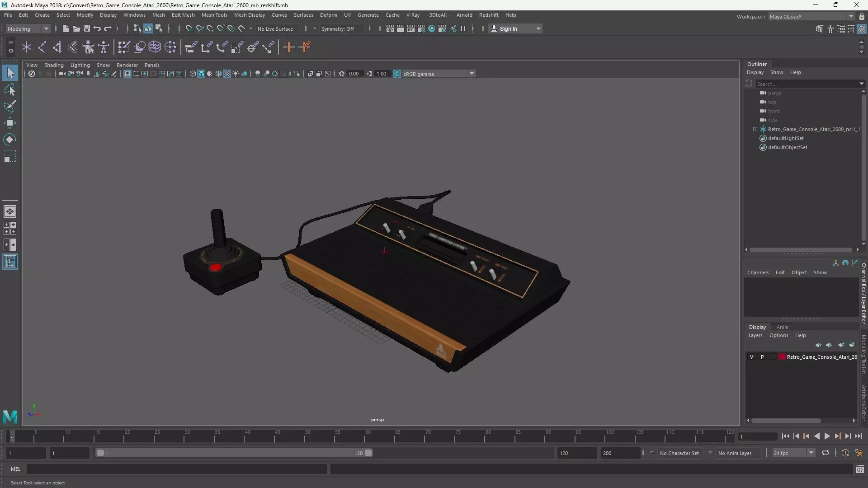
Task: Click the Pause rendering icon
Action: [x=463, y=28]
